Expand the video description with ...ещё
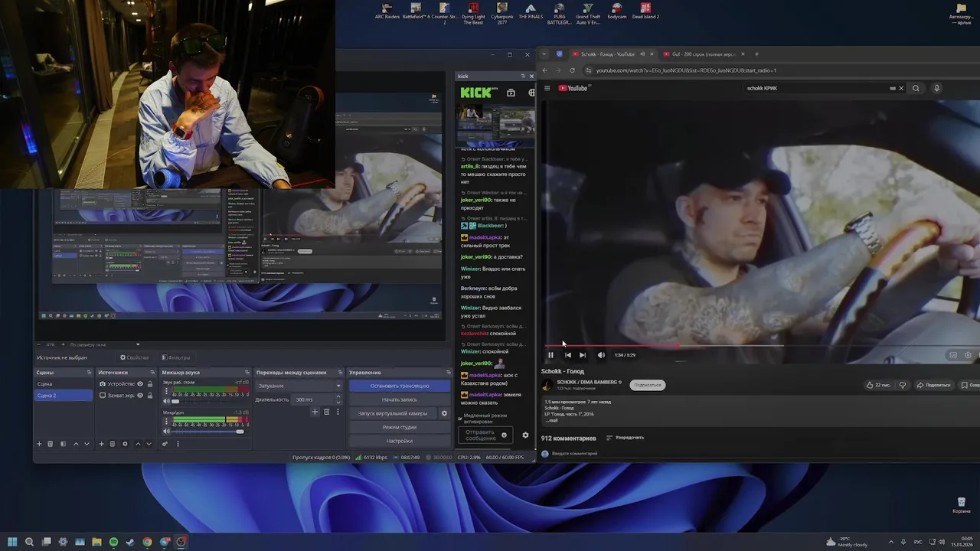Screen dimensions: 980x551 coord(552,420)
